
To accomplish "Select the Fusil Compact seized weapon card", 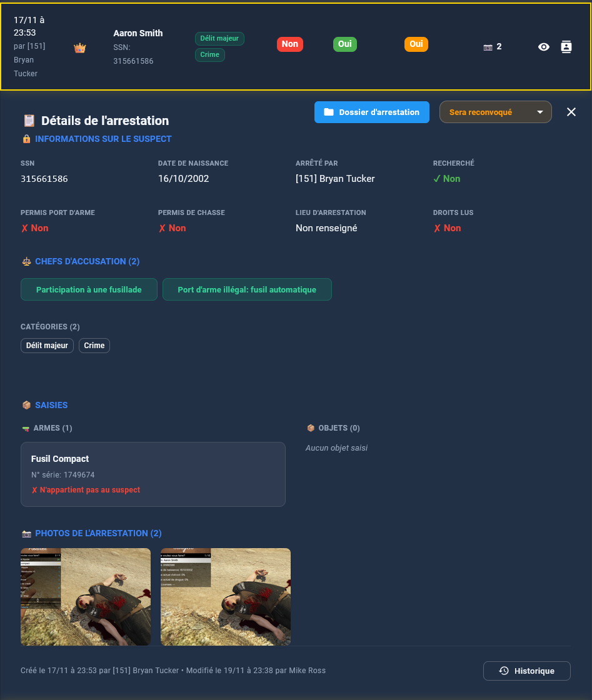I will pos(153,474).
